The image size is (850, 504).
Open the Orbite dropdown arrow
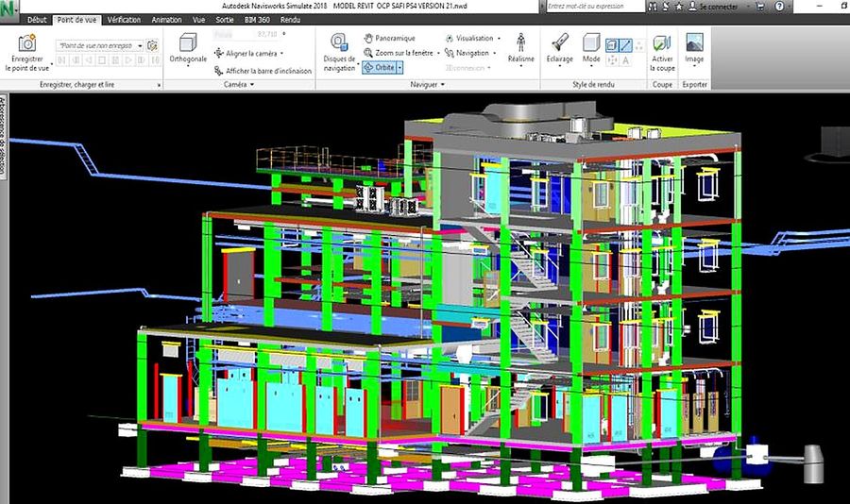(x=400, y=68)
